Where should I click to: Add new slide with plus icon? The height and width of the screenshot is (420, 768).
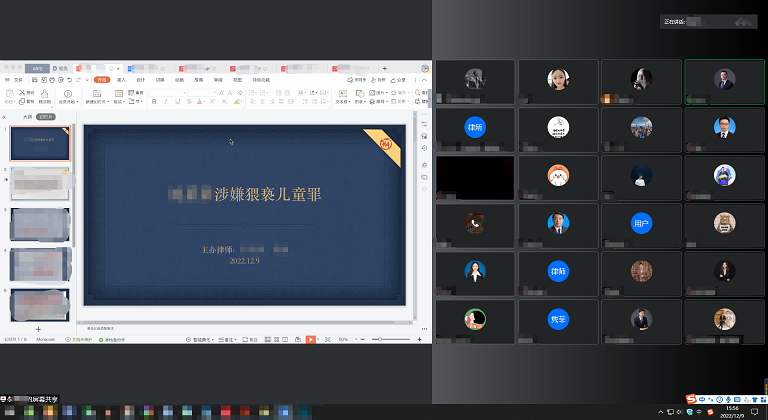click(x=39, y=329)
